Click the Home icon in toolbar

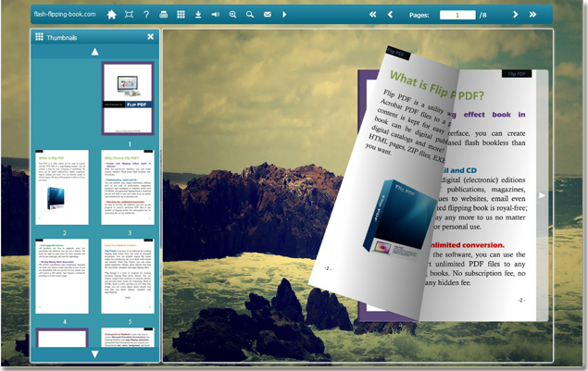click(111, 15)
